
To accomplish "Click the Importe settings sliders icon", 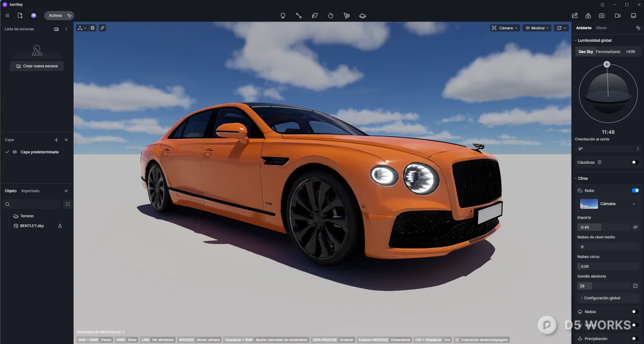I will 635,227.
